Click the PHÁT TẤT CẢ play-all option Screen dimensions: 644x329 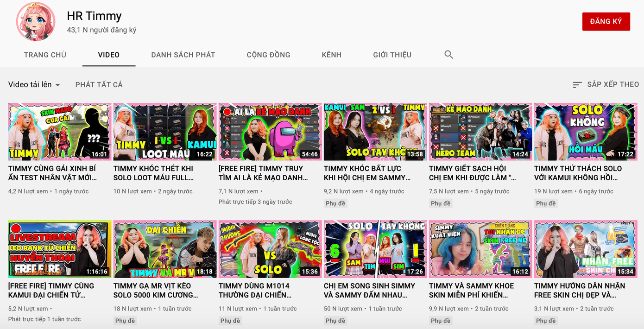pos(99,84)
